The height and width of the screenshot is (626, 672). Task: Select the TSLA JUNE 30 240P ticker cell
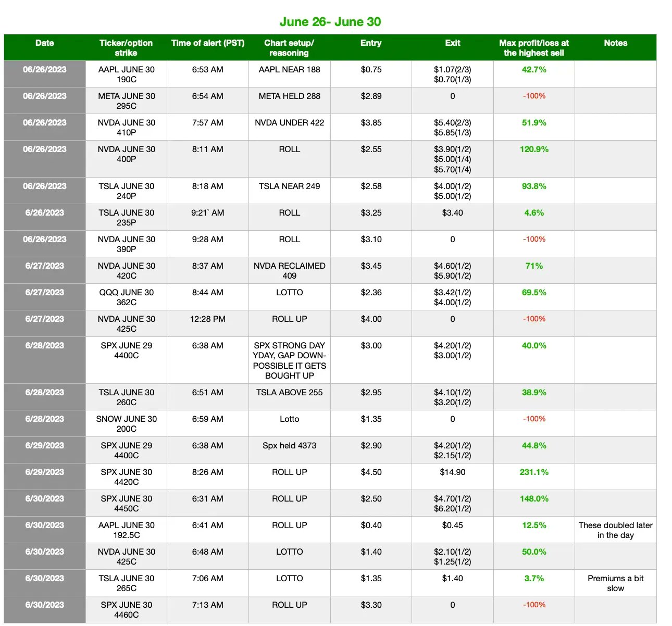click(126, 191)
